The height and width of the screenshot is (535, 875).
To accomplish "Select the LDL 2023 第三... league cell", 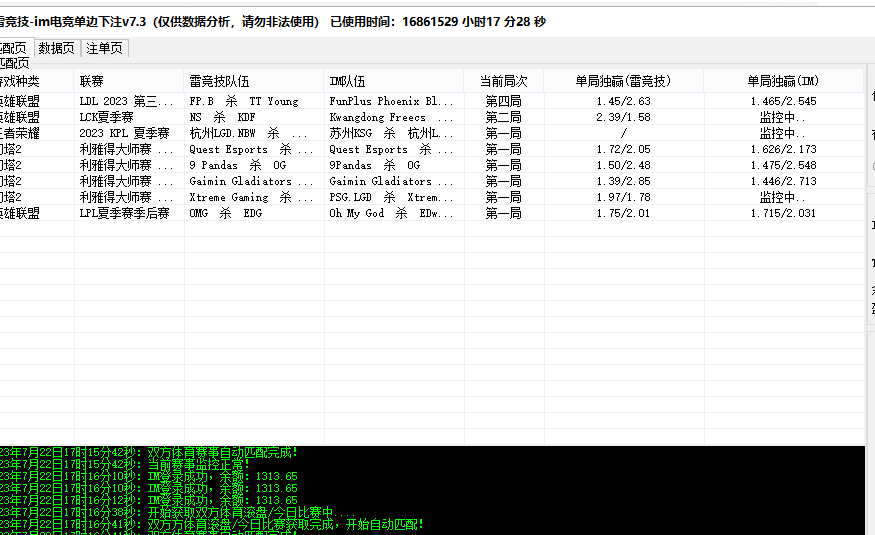I will pos(127,101).
